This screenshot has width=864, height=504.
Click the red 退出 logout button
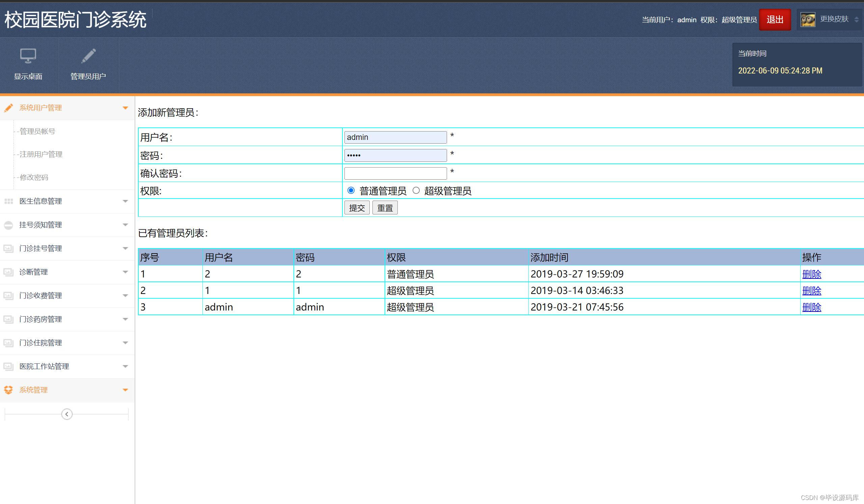click(x=775, y=20)
